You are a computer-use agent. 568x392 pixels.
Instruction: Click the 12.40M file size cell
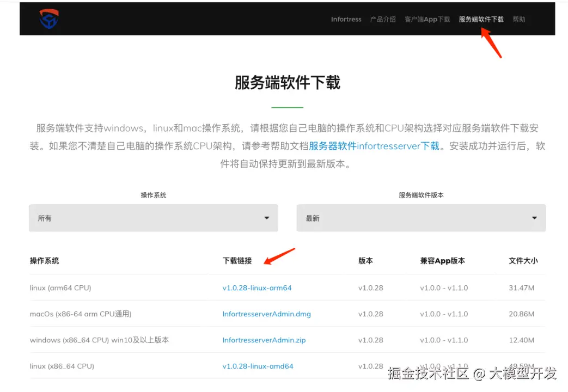click(x=521, y=340)
